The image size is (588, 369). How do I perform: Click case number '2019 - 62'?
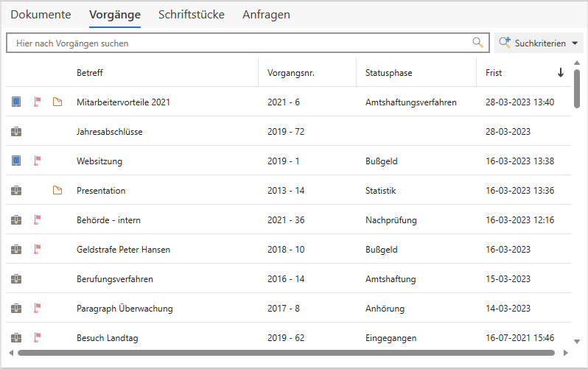point(286,338)
